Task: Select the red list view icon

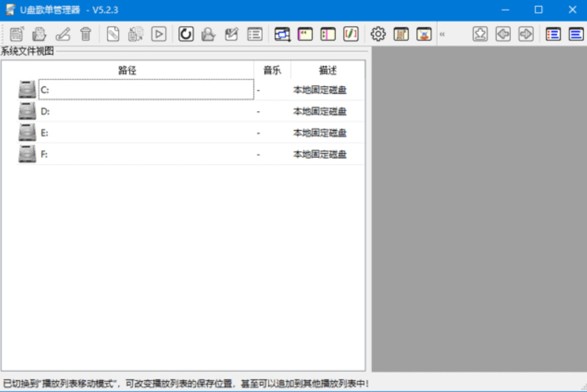Action: (x=553, y=34)
